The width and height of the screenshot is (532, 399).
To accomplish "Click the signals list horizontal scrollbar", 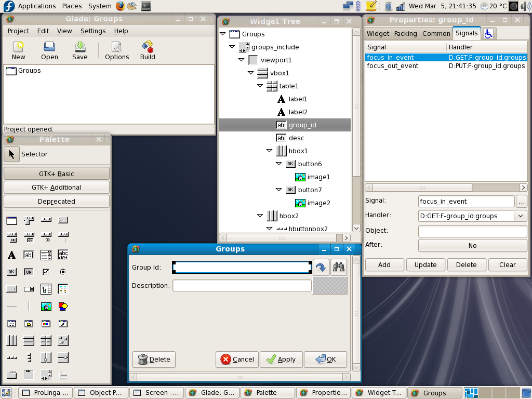I will [446, 187].
